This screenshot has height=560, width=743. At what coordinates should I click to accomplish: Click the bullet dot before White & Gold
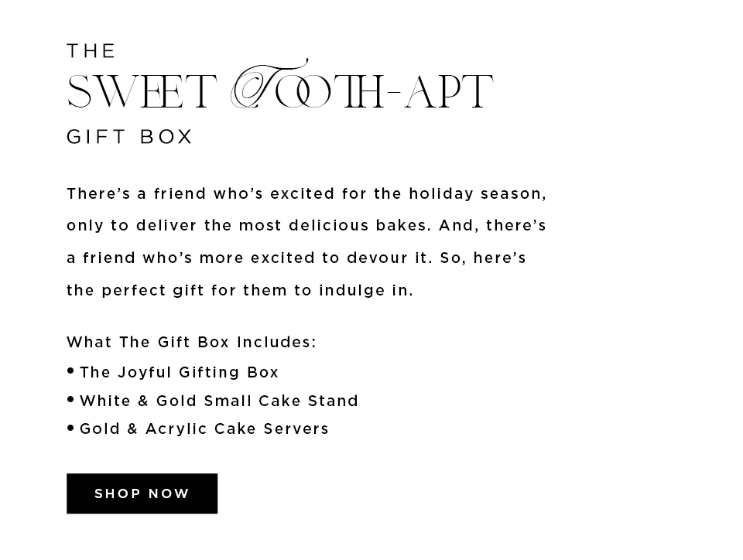pos(70,400)
